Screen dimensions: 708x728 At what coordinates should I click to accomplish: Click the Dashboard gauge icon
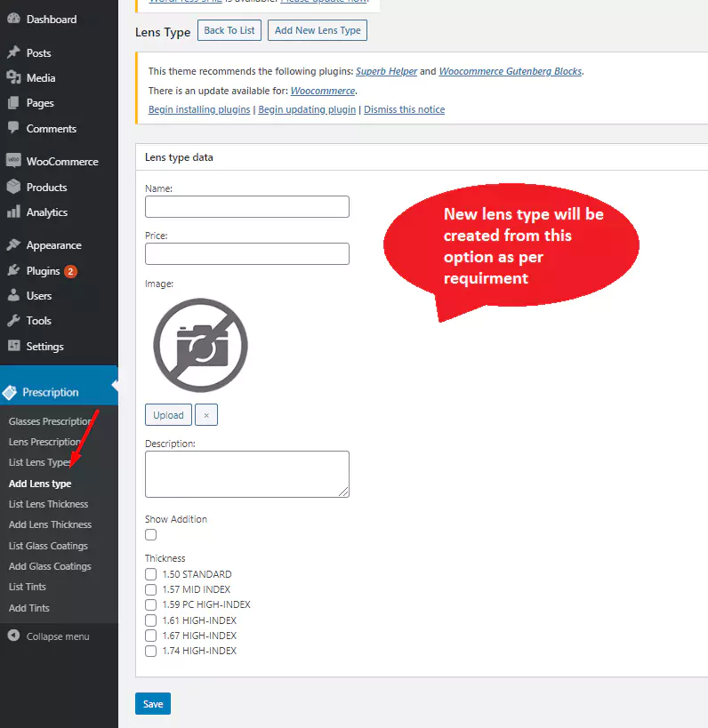(x=14, y=19)
